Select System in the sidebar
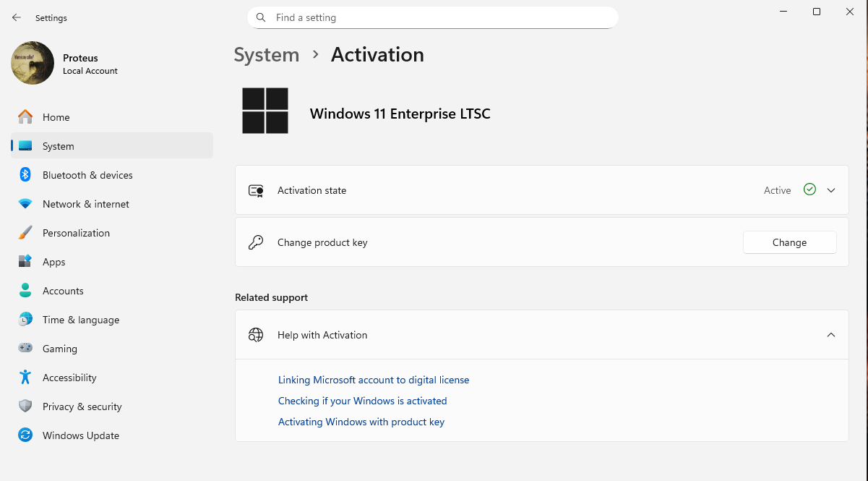 [112, 146]
